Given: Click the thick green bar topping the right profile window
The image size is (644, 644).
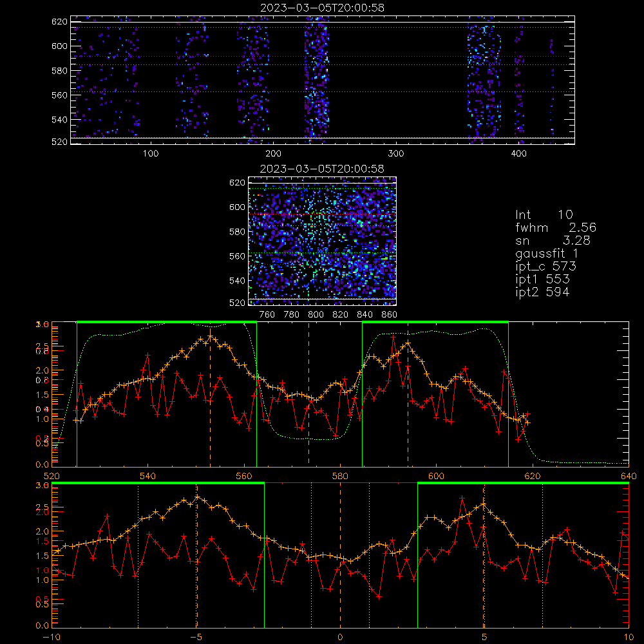Looking at the screenshot, I should 435,322.
